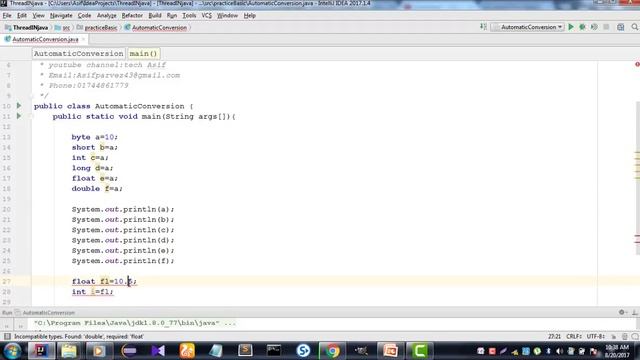Open the Skype taskbar icon

point(303,351)
